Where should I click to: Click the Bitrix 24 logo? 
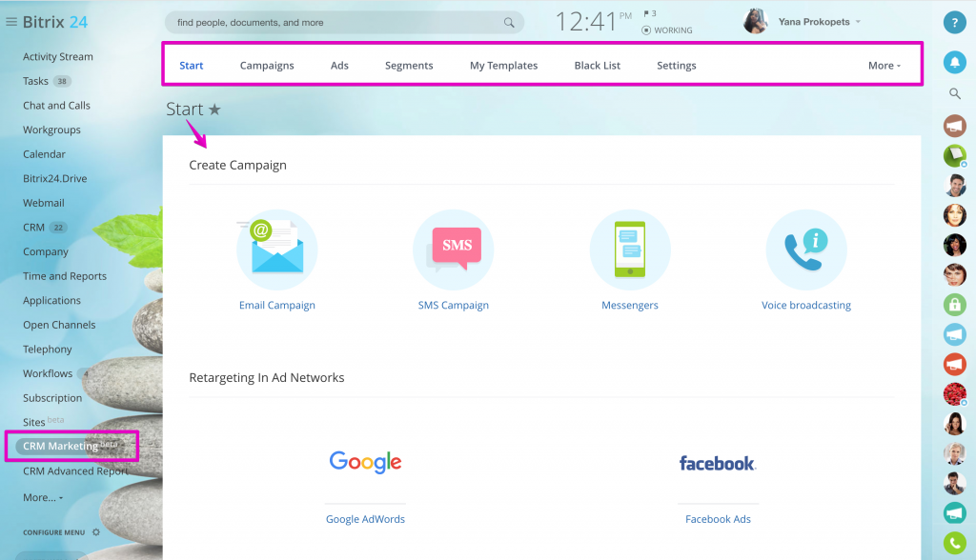(x=54, y=22)
